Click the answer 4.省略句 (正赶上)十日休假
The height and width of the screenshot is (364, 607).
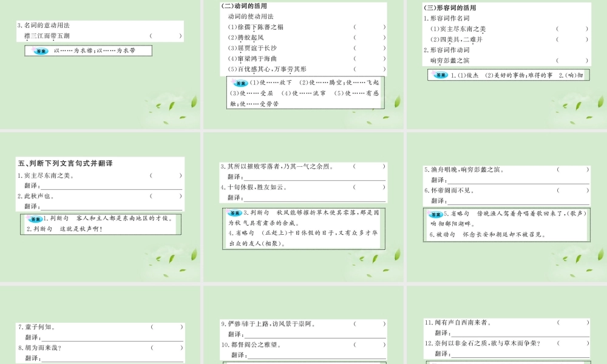[x=303, y=238]
